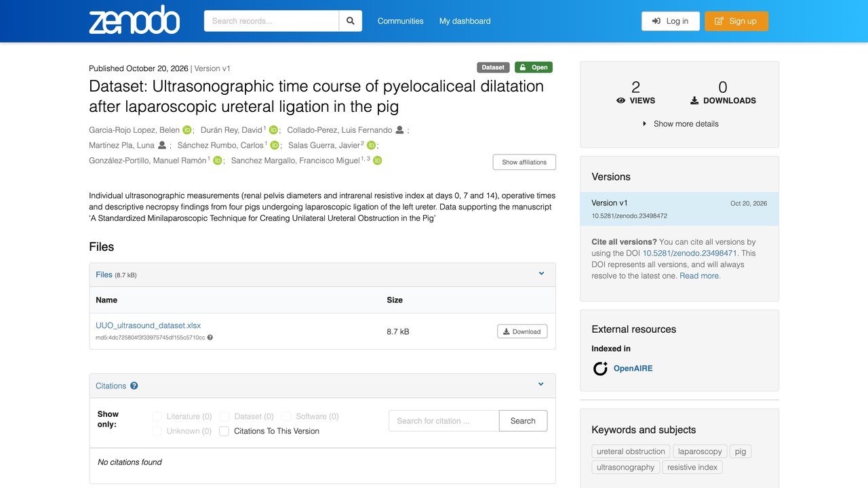The image size is (868, 488).
Task: Enable Citations To This Version checkbox
Action: pyautogui.click(x=224, y=431)
